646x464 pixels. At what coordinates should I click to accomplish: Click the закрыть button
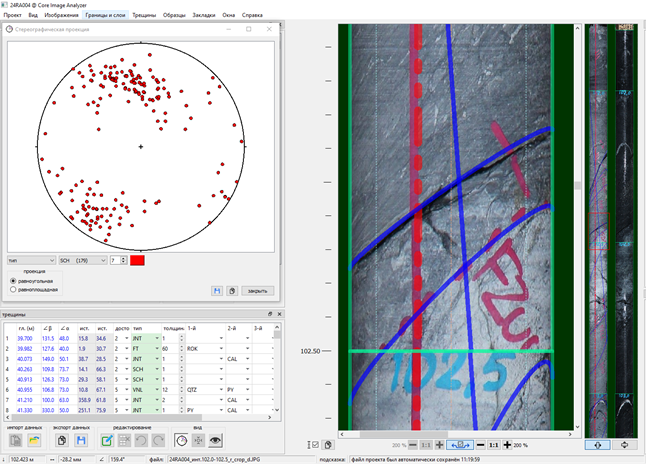pos(257,290)
